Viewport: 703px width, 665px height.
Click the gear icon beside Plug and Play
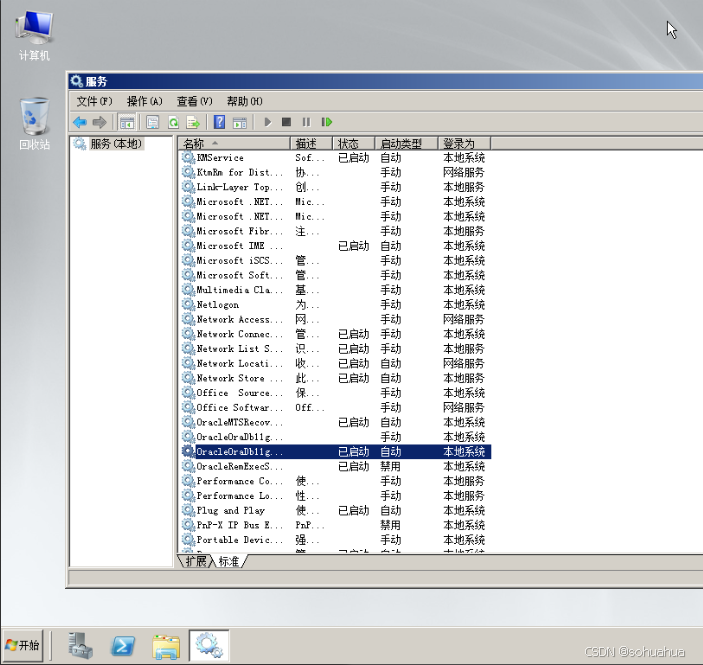pos(188,510)
